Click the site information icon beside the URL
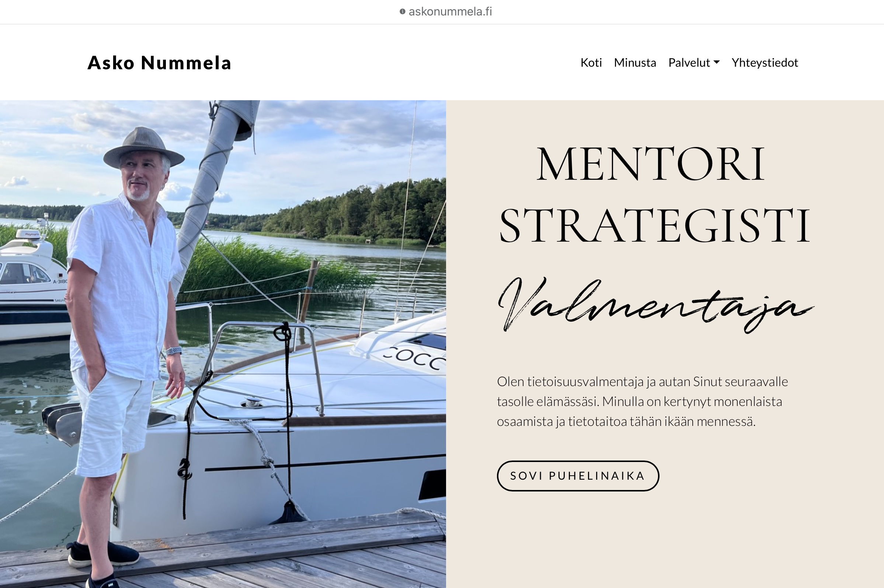Viewport: 884px width, 588px height. pyautogui.click(x=403, y=11)
